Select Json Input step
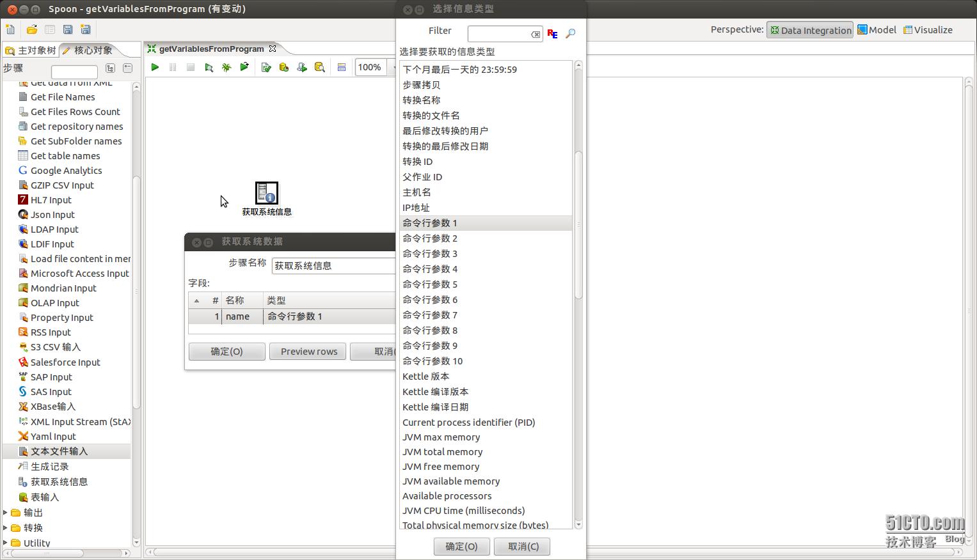977x560 pixels. (52, 215)
